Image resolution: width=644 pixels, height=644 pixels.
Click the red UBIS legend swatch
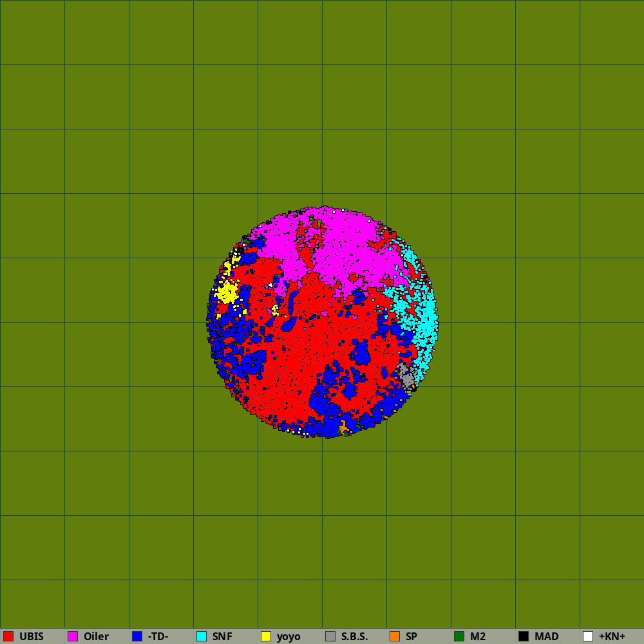[x=8, y=636]
